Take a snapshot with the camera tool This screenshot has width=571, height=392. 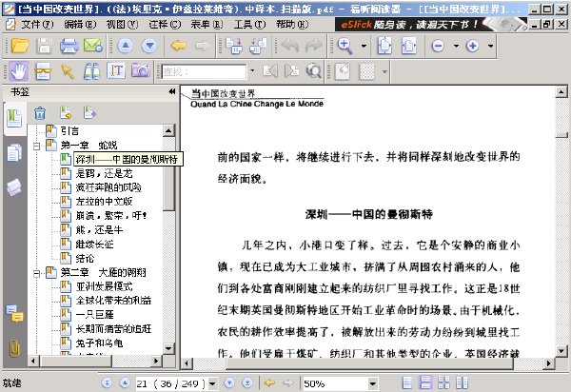point(141,70)
